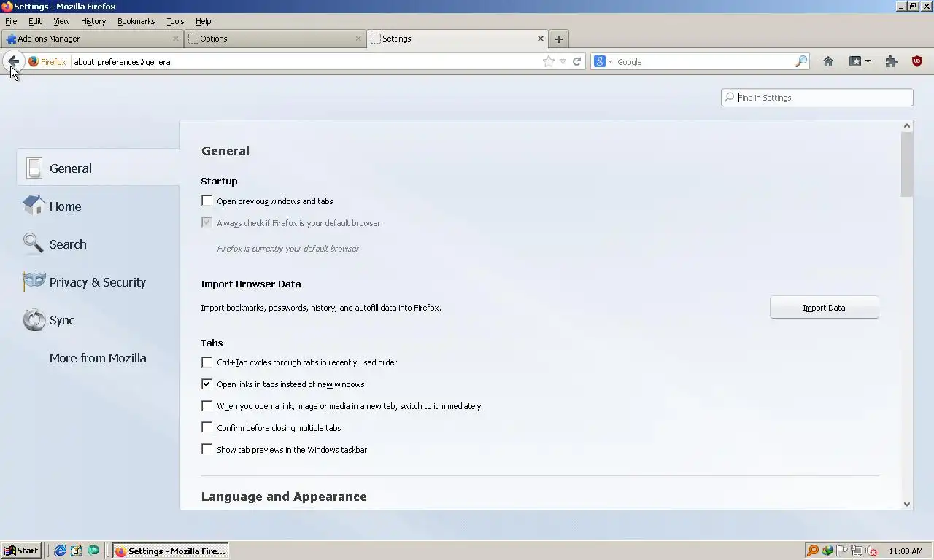This screenshot has height=560, width=934.
Task: Click the Language and Appearance heading
Action: click(284, 497)
